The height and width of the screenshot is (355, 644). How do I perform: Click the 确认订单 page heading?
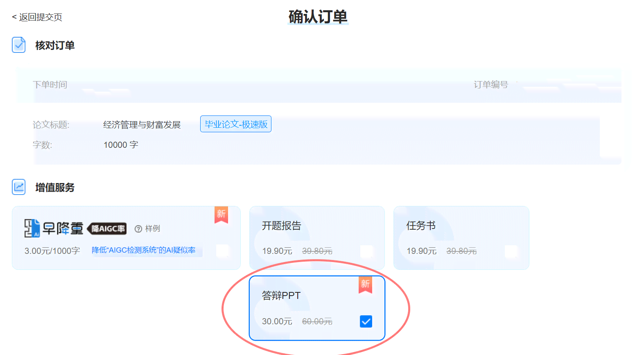click(318, 17)
